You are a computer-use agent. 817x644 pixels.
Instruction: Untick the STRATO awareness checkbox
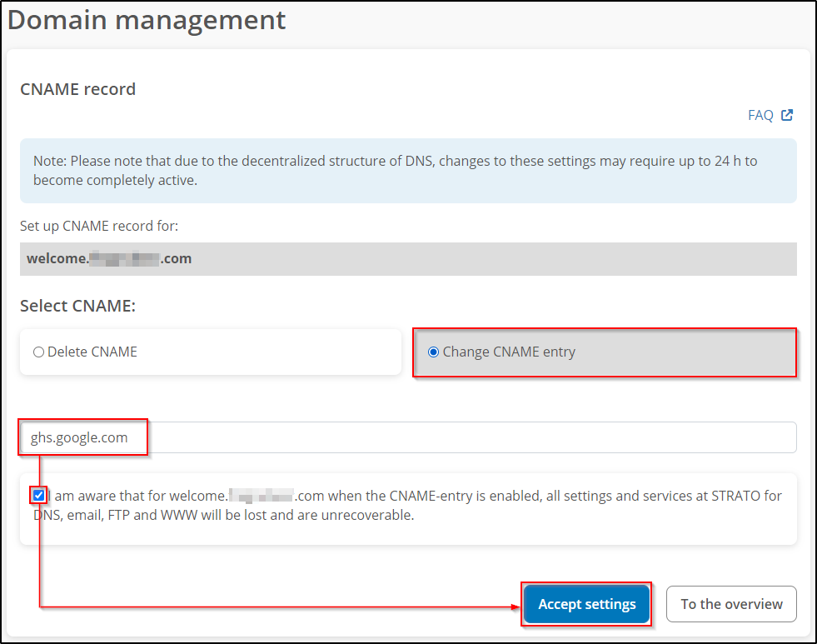pos(39,496)
